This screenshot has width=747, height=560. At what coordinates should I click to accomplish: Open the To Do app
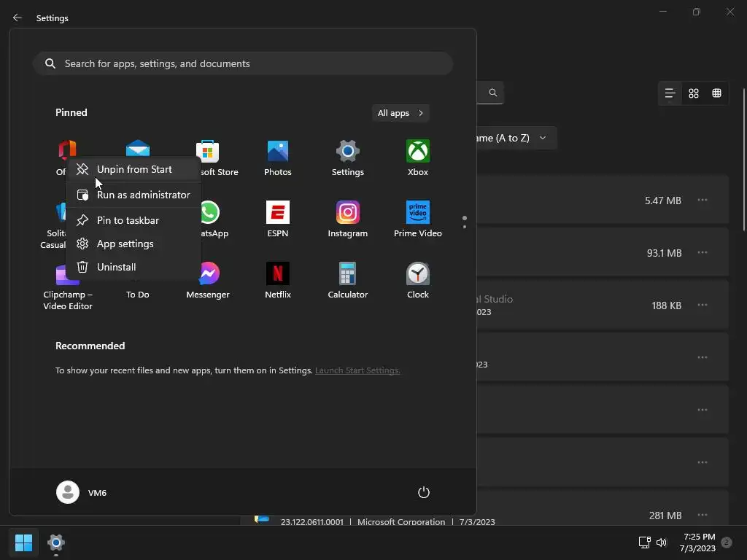(138, 295)
